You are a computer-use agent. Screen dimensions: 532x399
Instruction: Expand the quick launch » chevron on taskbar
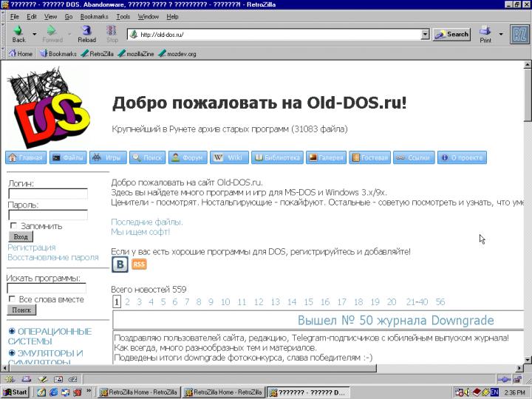[89, 391]
